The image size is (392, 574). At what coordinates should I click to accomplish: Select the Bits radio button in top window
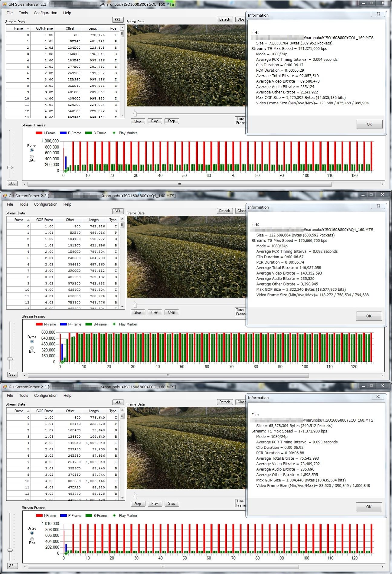[x=32, y=157]
